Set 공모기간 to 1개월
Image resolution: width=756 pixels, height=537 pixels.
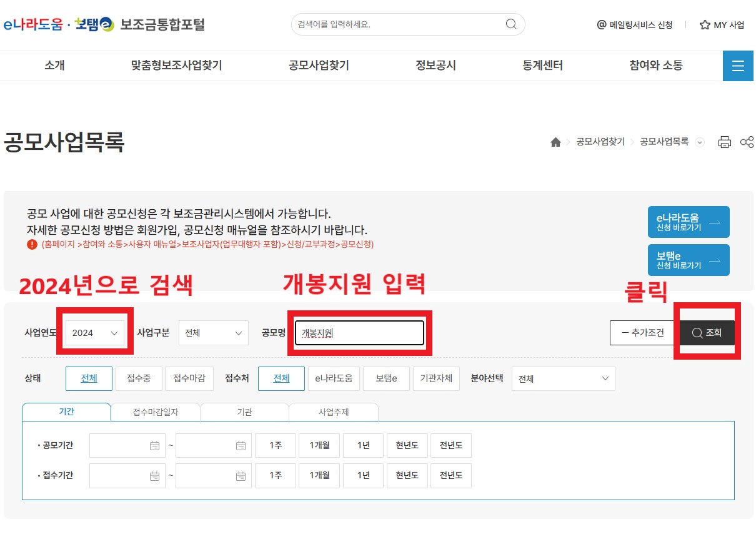tap(319, 445)
